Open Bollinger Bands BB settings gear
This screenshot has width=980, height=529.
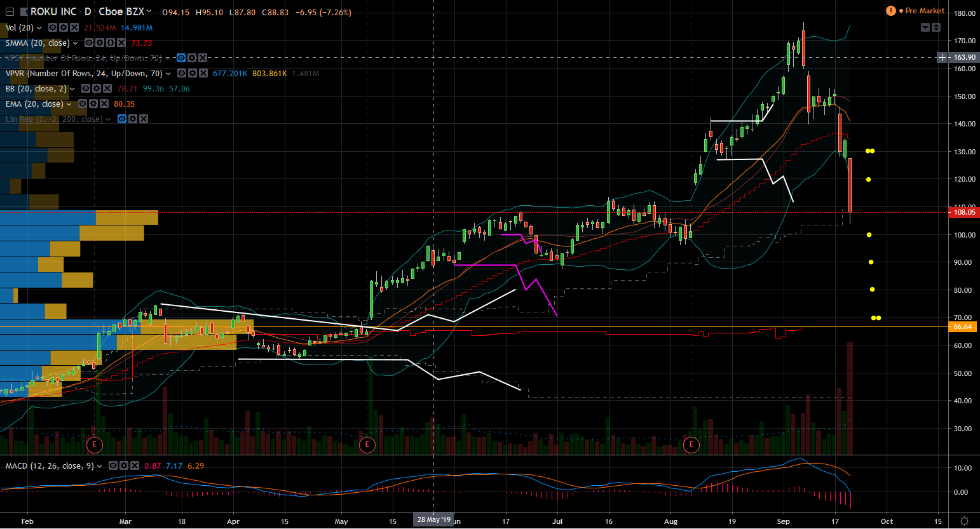(96, 89)
